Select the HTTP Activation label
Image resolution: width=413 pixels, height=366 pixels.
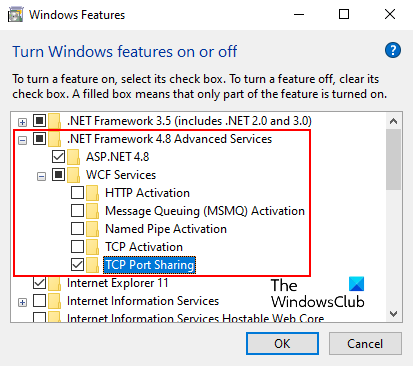point(147,193)
